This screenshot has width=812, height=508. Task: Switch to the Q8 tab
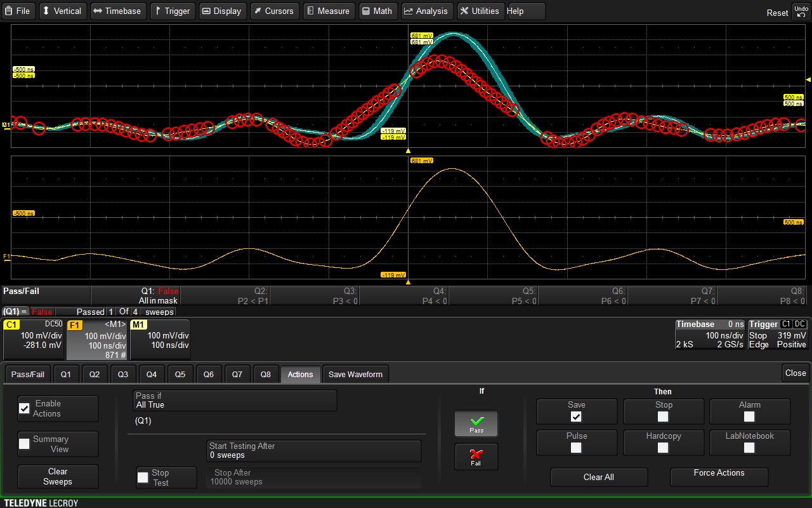266,374
